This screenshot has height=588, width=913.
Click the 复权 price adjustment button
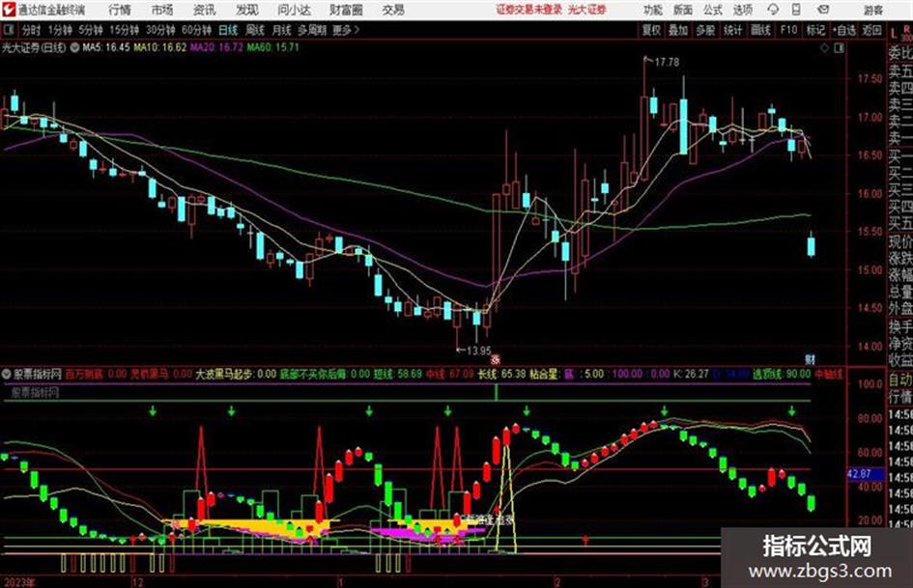tap(651, 30)
